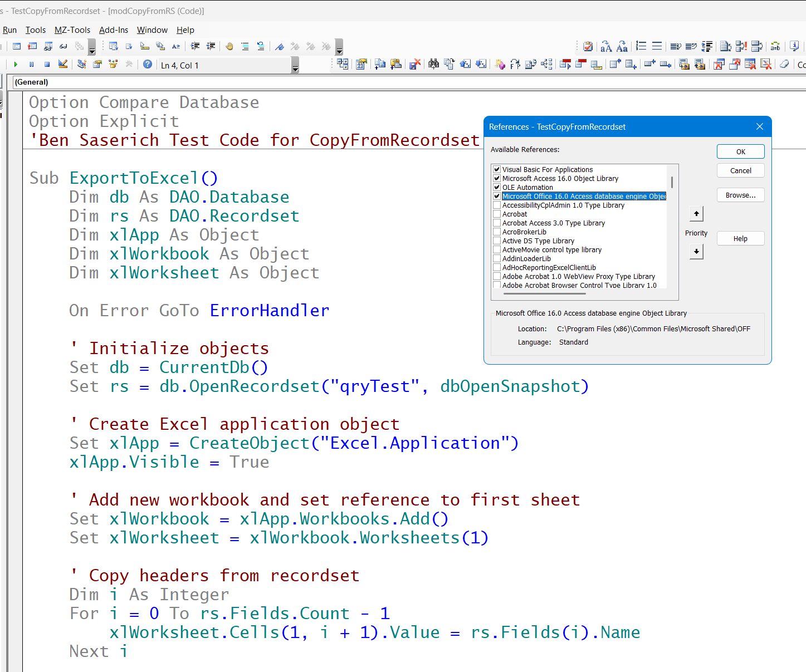Check AccessibilityCplAdmin 1.0 Type Library
Image resolution: width=806 pixels, height=672 pixels.
point(497,205)
